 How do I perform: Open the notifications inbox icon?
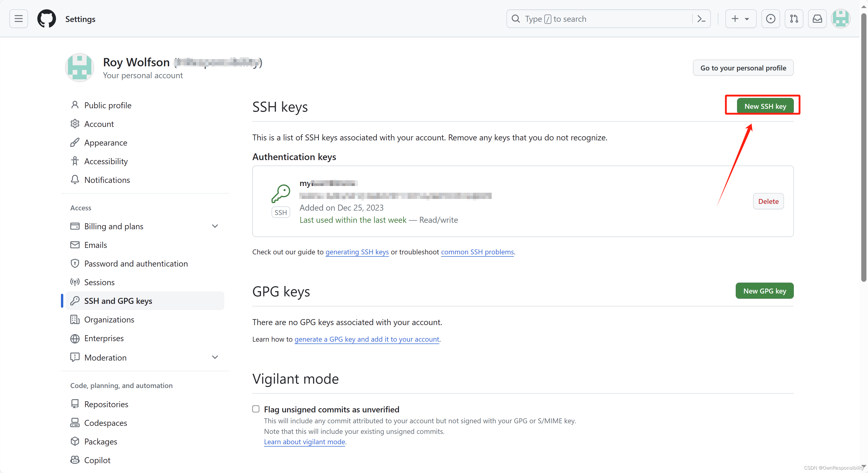pos(817,18)
